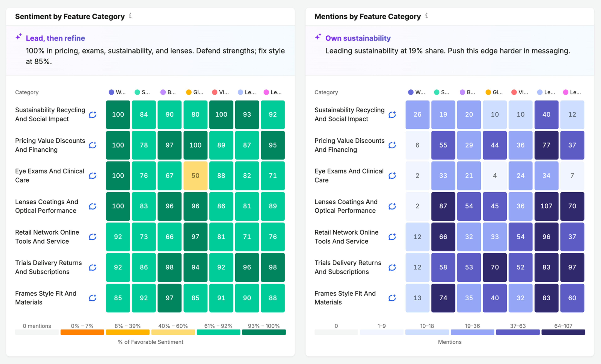Click the AI refresh icon for Trials Delivery Returns row in Mentions panel
The height and width of the screenshot is (364, 601).
tap(392, 268)
